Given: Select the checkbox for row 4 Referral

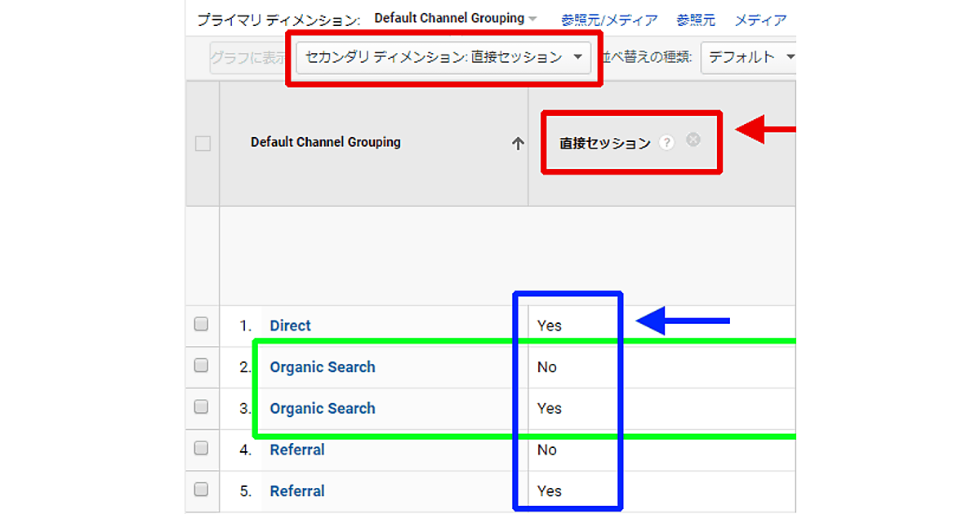Looking at the screenshot, I should point(202,449).
